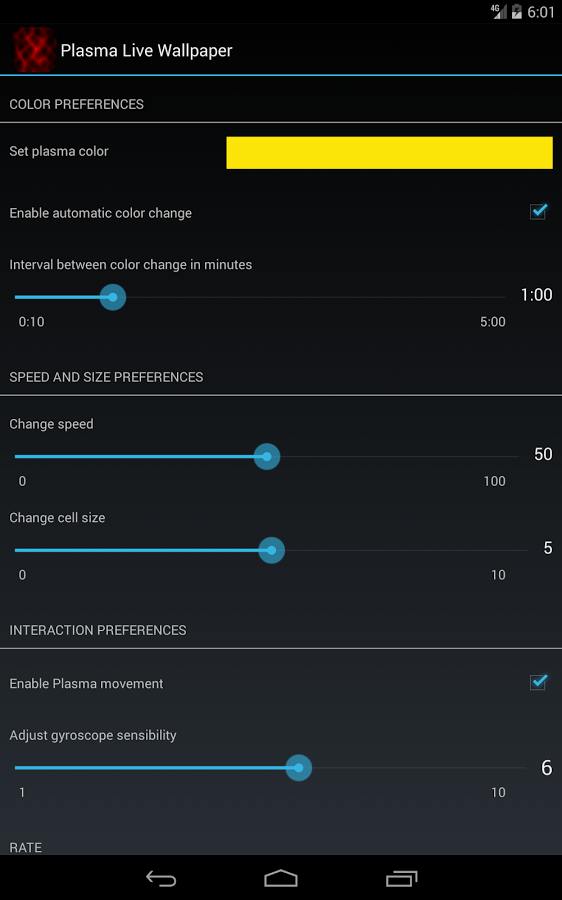
Task: Click the gyroscope sensibility slider handle
Action: click(x=299, y=767)
